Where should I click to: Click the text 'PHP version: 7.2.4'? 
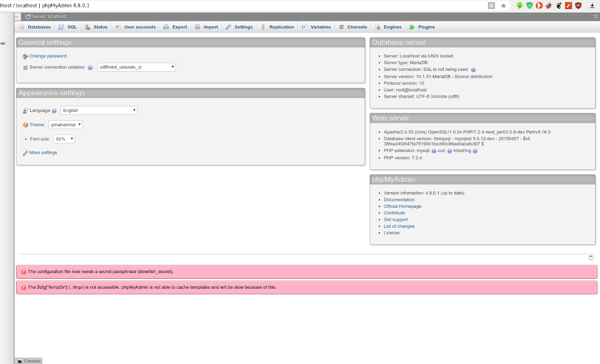(x=403, y=158)
